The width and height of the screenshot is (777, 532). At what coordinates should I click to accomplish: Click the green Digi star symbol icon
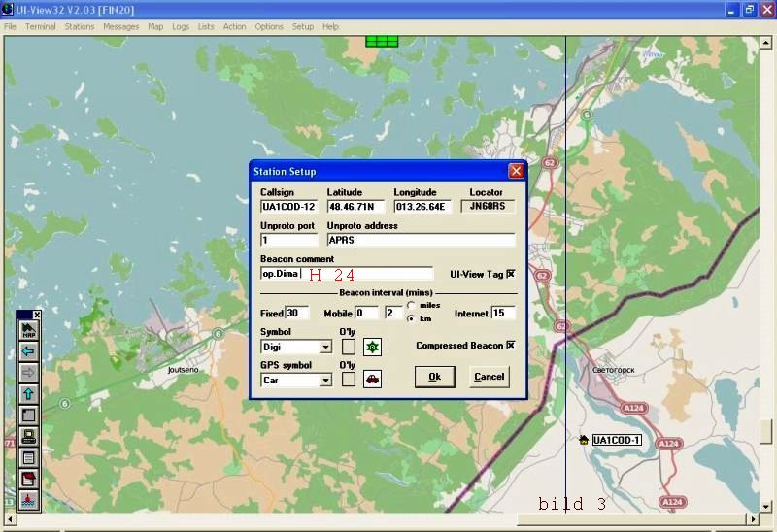(372, 347)
